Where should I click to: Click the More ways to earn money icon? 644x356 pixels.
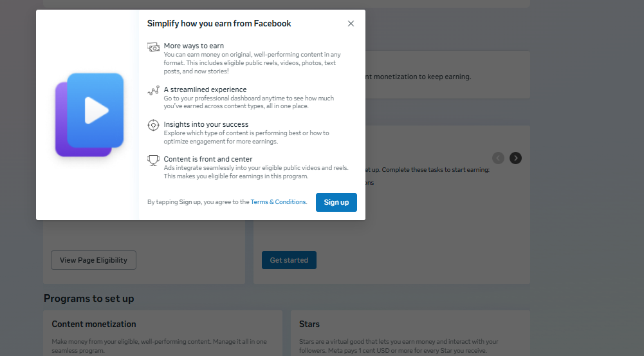tap(153, 47)
